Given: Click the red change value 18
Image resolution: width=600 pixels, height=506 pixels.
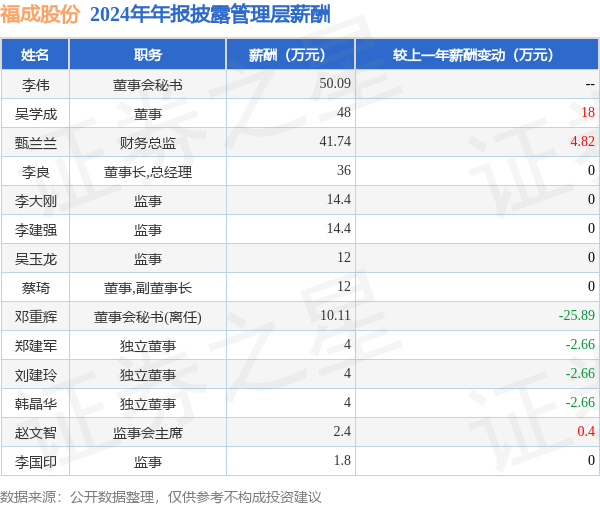Looking at the screenshot, I should click(588, 112).
